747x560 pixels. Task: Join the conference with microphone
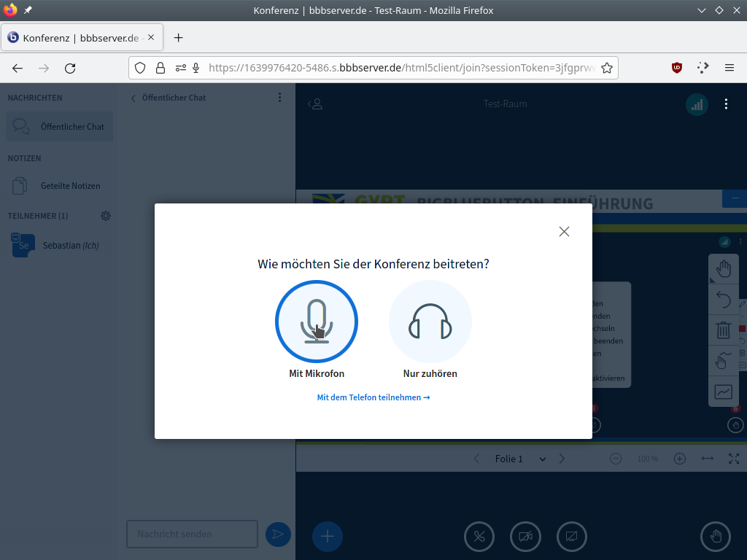316,322
